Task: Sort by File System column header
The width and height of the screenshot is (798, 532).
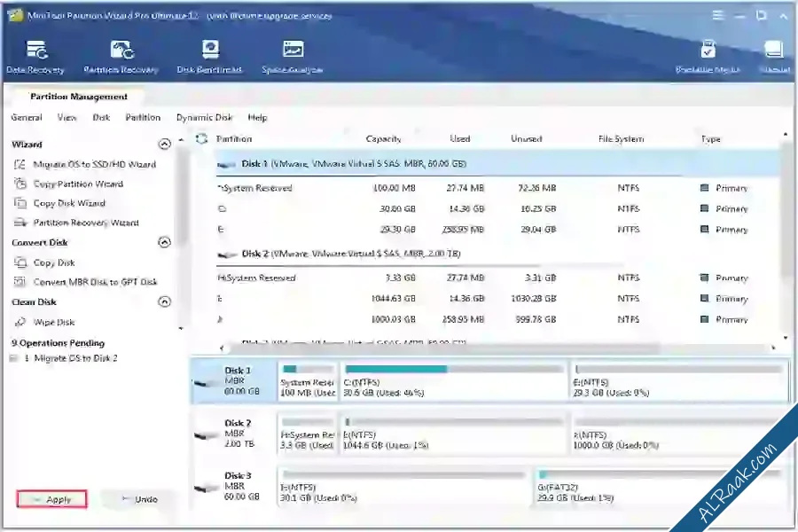Action: pyautogui.click(x=621, y=138)
